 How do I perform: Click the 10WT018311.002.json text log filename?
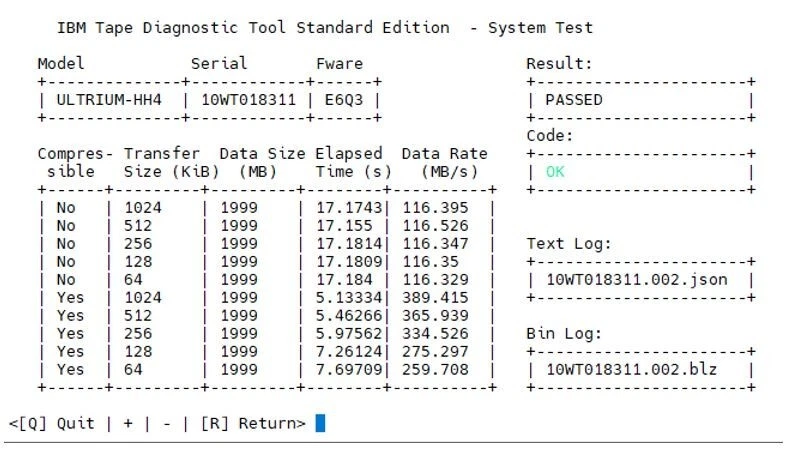(636, 279)
